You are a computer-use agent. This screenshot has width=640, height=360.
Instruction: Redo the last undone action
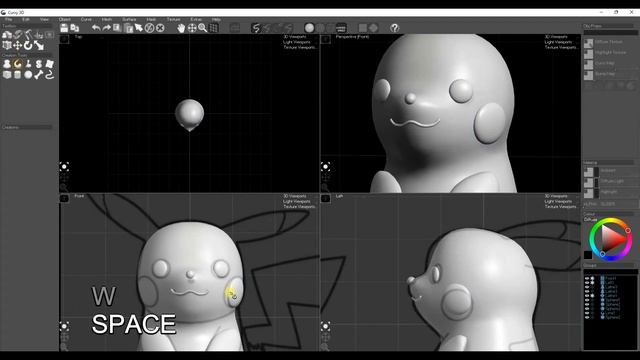[x=107, y=28]
